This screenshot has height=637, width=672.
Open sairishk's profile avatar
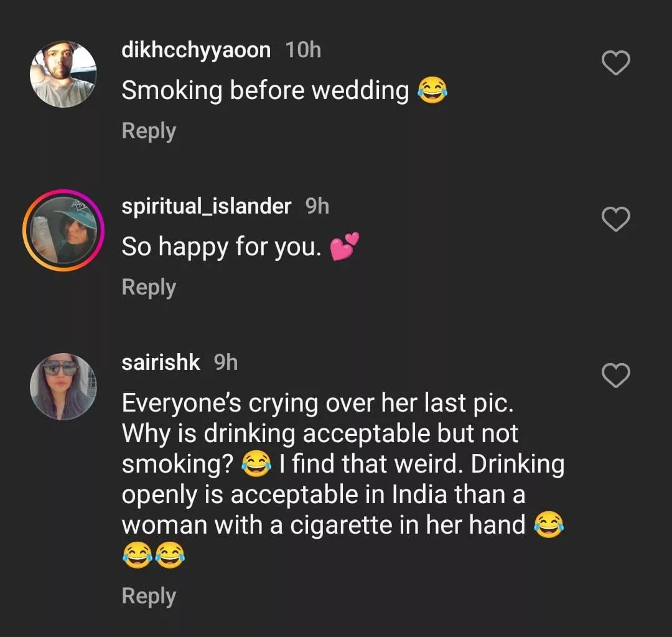pos(63,387)
